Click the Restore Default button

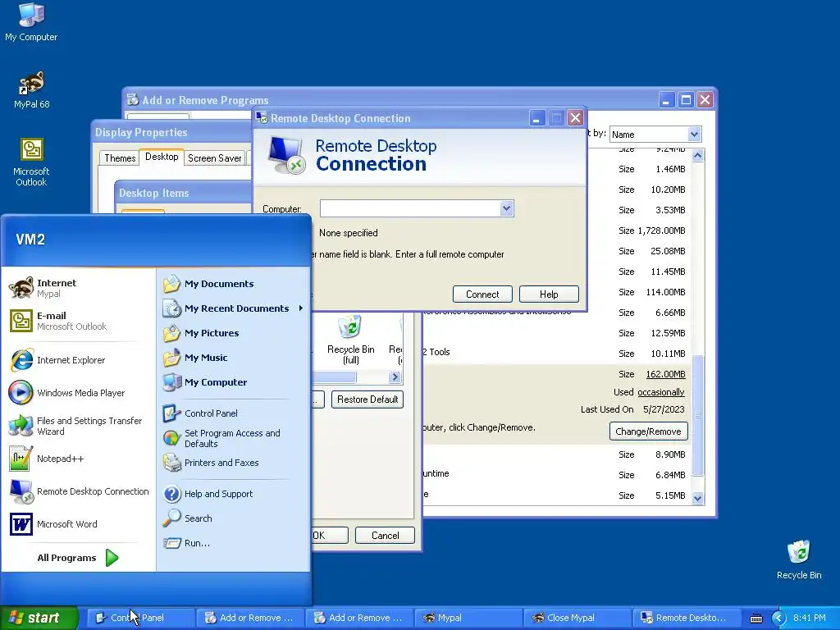point(367,399)
